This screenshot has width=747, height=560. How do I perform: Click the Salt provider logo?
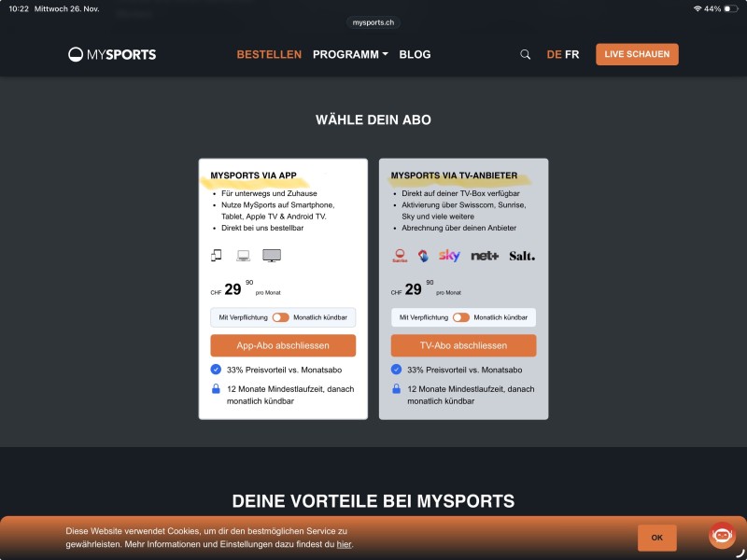pyautogui.click(x=522, y=256)
